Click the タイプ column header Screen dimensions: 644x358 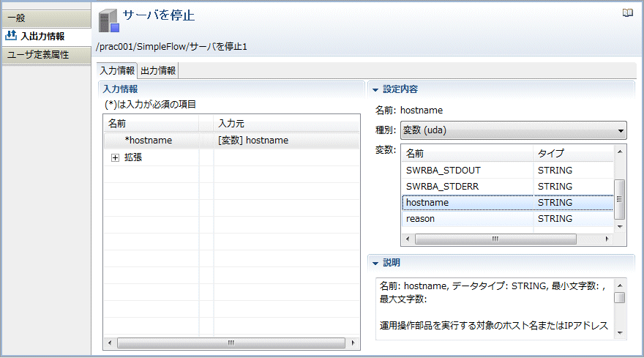pos(571,154)
